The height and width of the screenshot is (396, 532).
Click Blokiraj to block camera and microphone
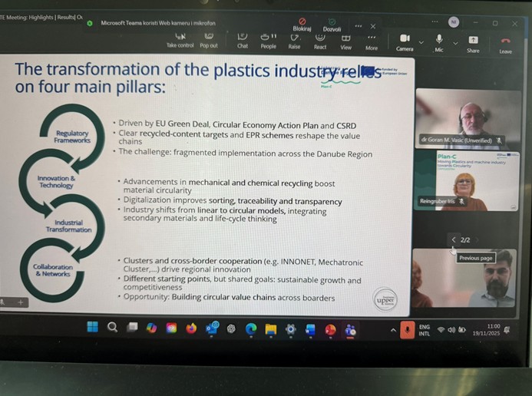pos(302,25)
